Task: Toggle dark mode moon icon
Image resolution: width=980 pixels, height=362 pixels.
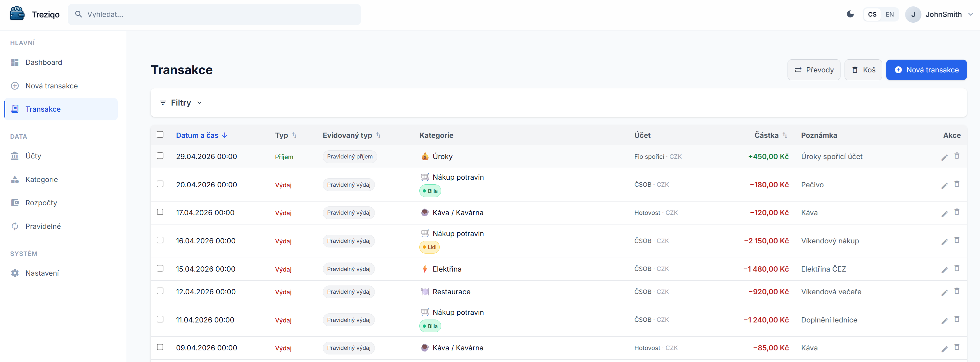Action: pos(850,15)
